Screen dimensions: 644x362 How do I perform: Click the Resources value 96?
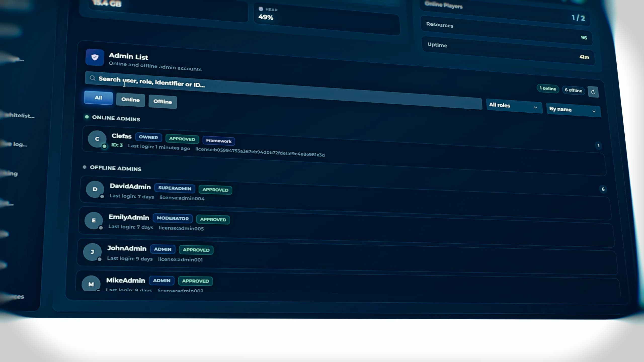[584, 38]
